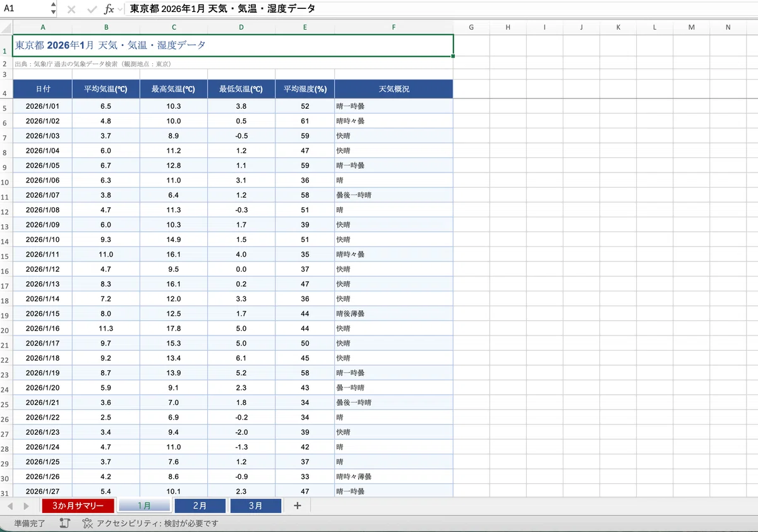Click the 最低気温(℃) header cell
758x532 pixels.
[241, 89]
